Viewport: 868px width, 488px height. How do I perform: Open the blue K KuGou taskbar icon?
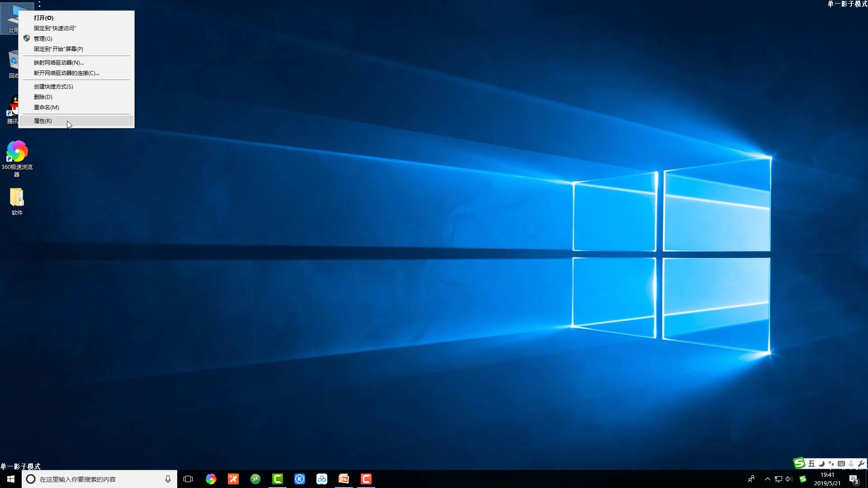click(300, 479)
